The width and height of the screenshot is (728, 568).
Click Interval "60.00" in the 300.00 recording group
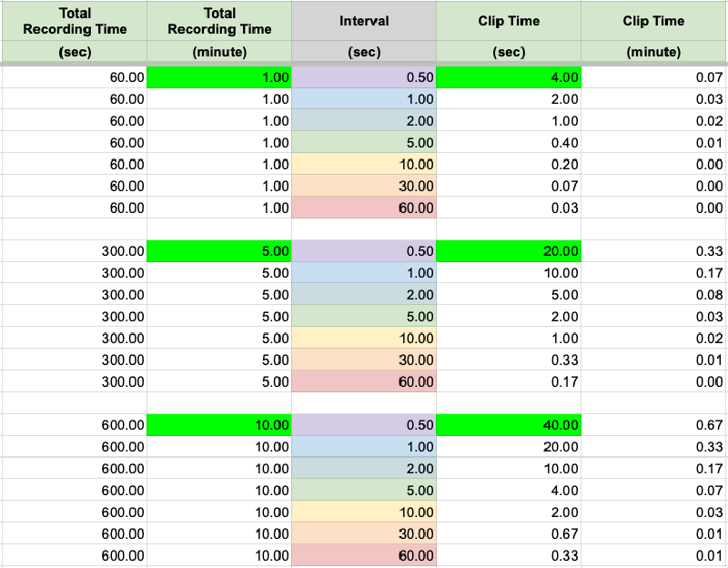(x=364, y=381)
